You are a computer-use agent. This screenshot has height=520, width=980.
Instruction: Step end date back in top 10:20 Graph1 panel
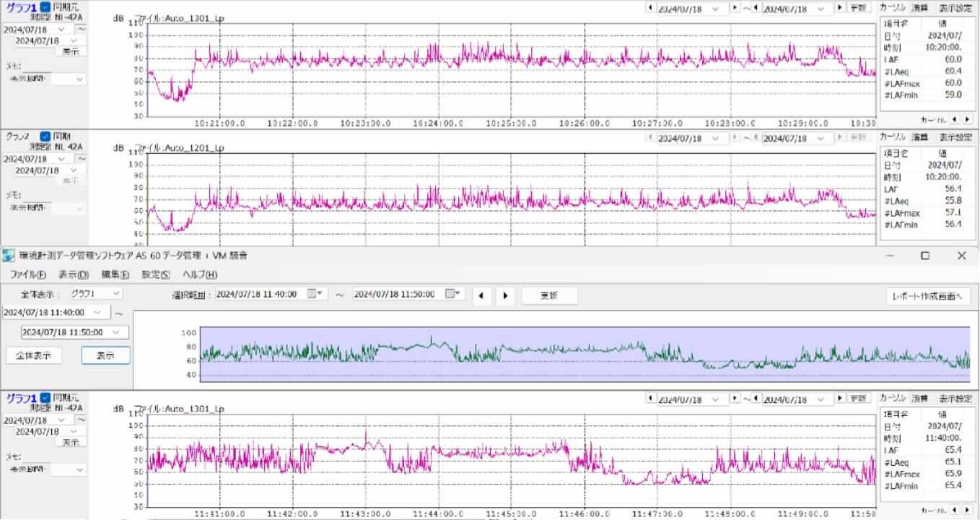coord(756,8)
